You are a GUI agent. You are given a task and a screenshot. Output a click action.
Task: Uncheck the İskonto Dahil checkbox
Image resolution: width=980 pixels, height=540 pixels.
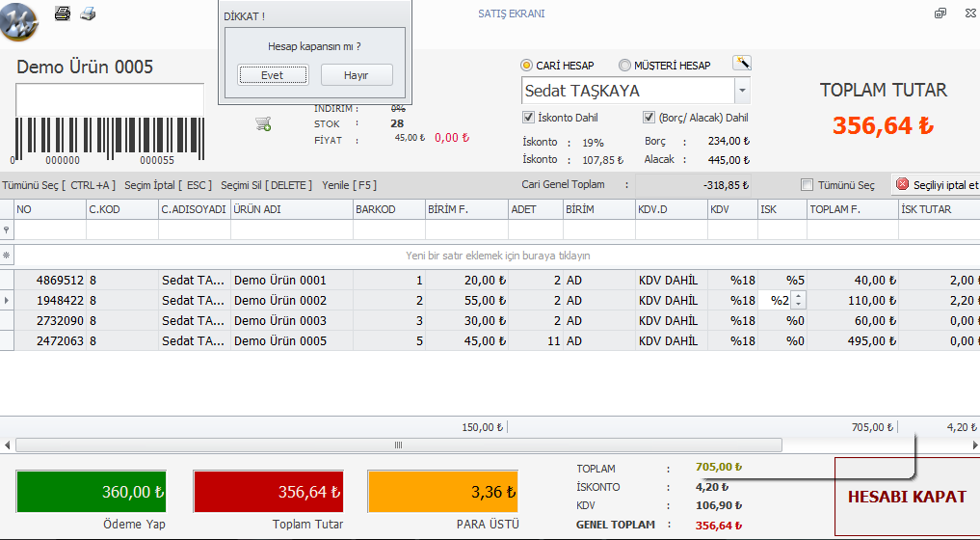pyautogui.click(x=528, y=118)
